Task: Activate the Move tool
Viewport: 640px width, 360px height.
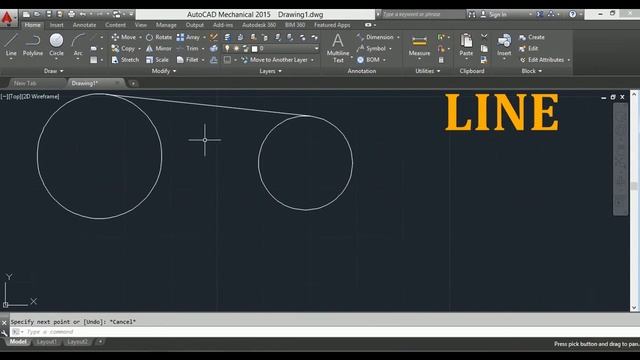Action: click(x=124, y=37)
